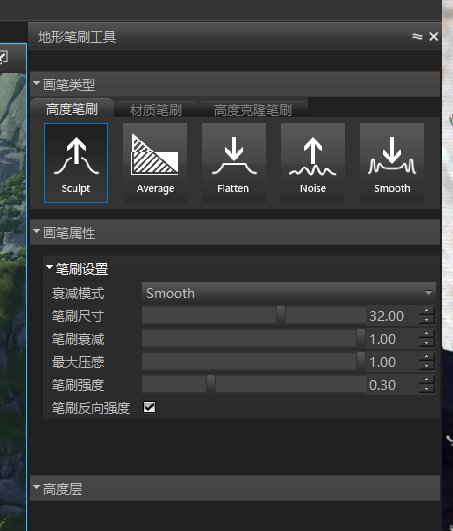The width and height of the screenshot is (453, 531).
Task: Switch to the 材质笔刷 tab
Action: click(156, 110)
